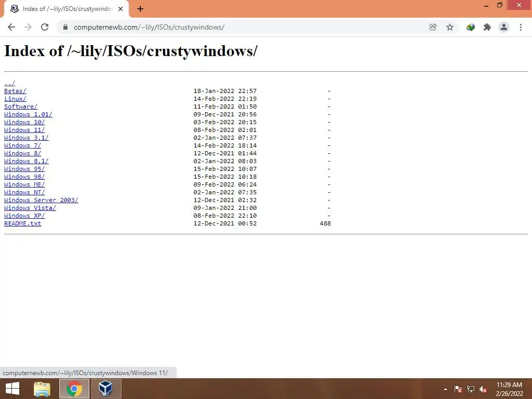Click the date 18-Jan-2022 22:57
The width and height of the screenshot is (532, 399).
(x=225, y=91)
